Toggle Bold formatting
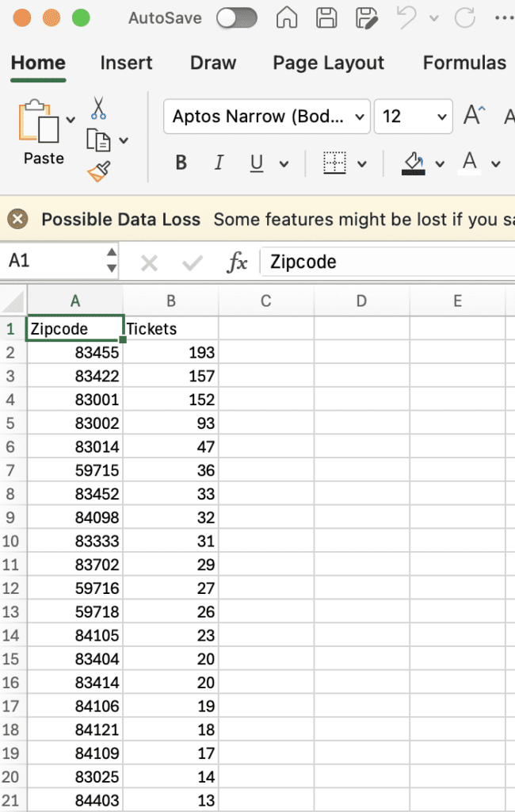The height and width of the screenshot is (812, 515). (x=181, y=163)
